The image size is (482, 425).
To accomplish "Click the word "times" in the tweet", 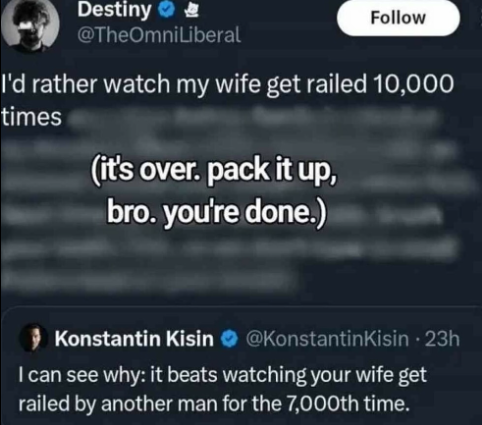I will coord(31,117).
